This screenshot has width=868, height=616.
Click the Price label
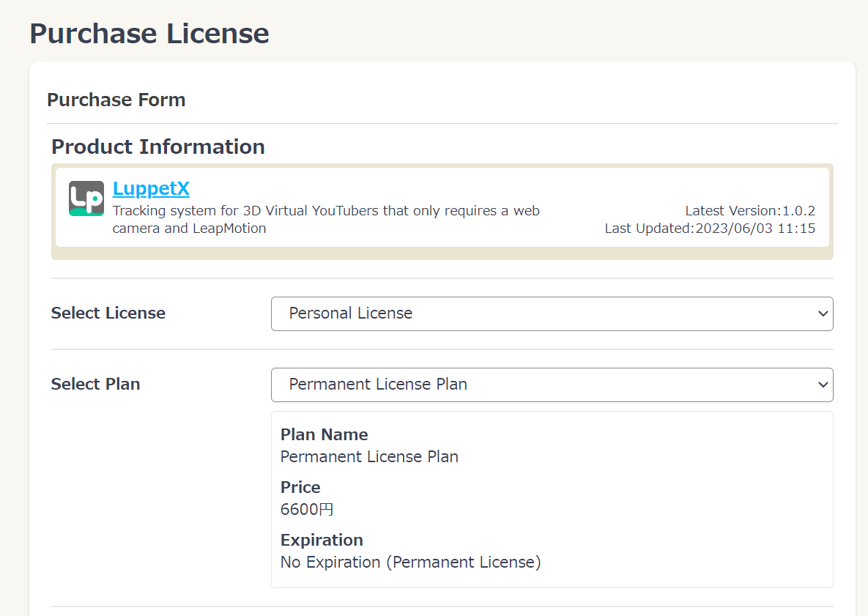click(x=300, y=487)
